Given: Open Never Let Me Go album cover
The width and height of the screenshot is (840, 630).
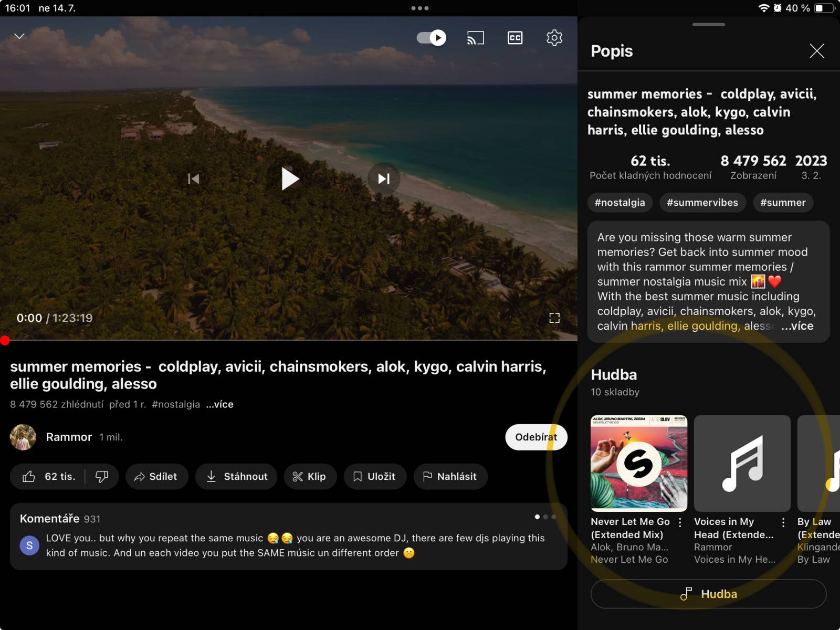Looking at the screenshot, I should tap(639, 464).
